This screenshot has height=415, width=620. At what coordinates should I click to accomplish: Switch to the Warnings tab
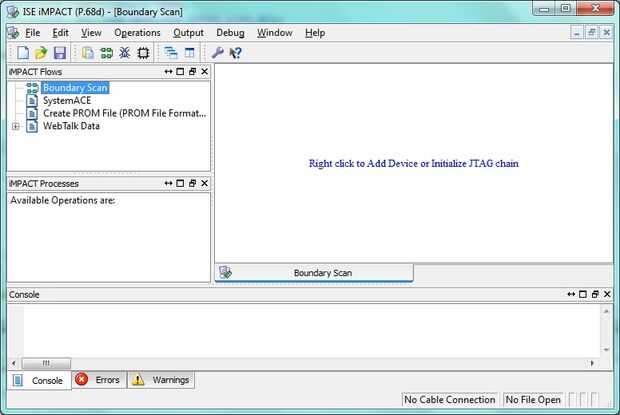pyautogui.click(x=161, y=380)
